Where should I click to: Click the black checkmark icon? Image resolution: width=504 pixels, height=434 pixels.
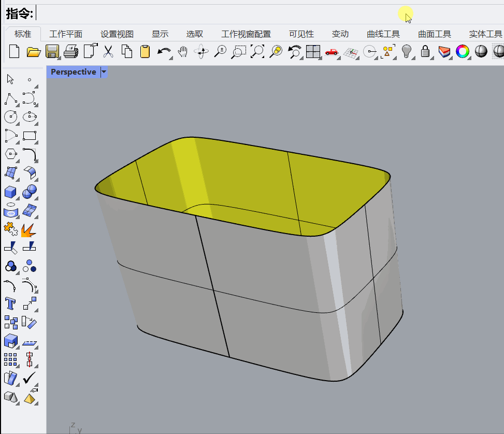tap(29, 378)
